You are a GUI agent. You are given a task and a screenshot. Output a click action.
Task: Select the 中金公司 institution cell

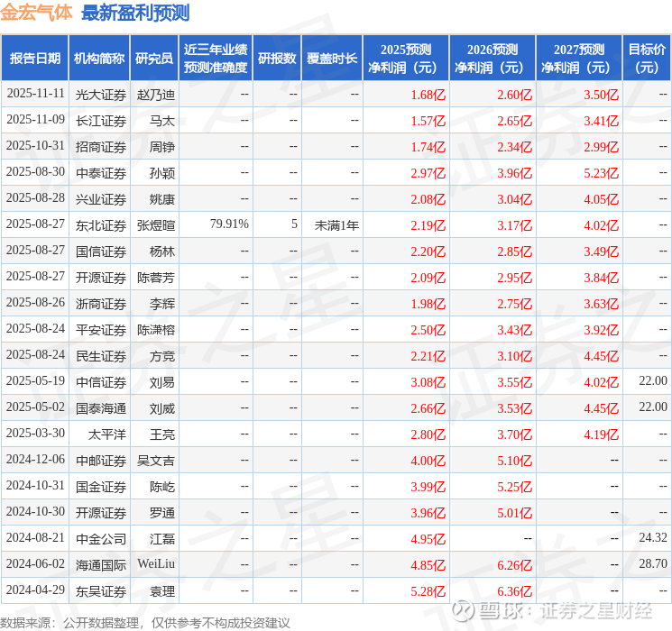coord(101,539)
